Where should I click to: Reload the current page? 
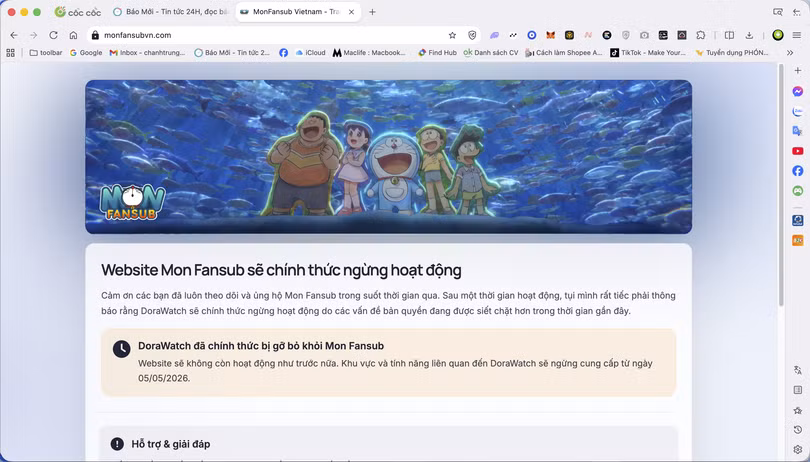(53, 35)
